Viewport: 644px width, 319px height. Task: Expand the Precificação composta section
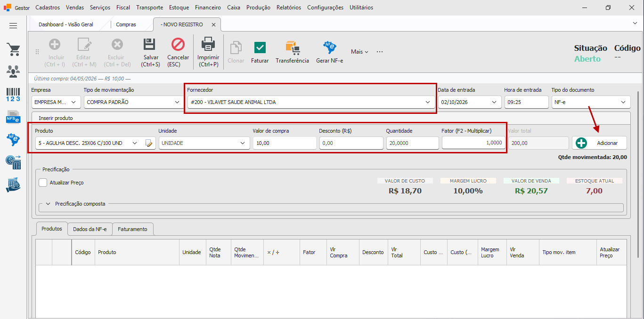[48, 204]
